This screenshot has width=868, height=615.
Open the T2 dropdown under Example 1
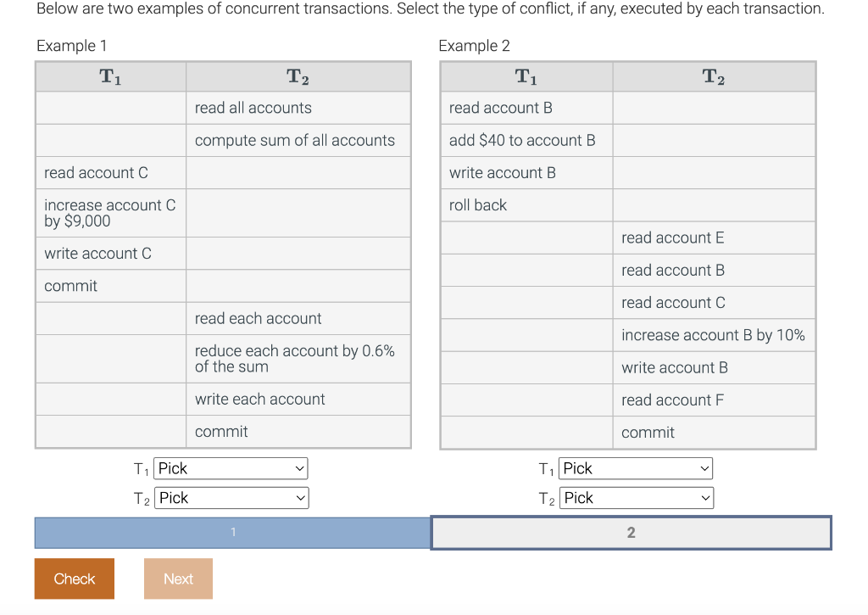click(x=231, y=498)
